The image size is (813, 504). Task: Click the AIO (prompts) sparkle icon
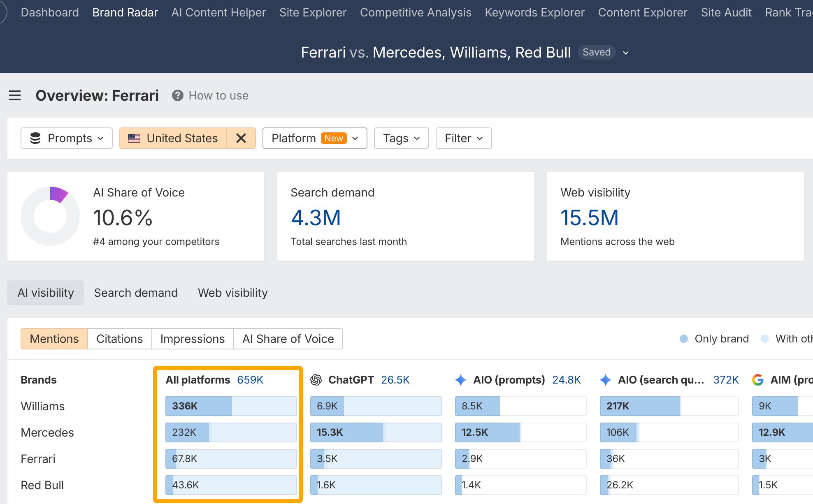[x=461, y=380]
